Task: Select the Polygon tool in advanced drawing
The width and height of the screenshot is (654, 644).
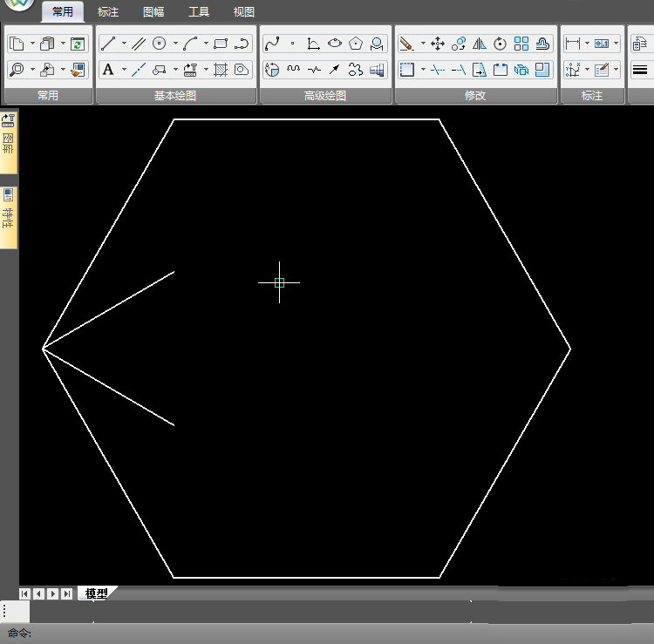Action: [356, 44]
